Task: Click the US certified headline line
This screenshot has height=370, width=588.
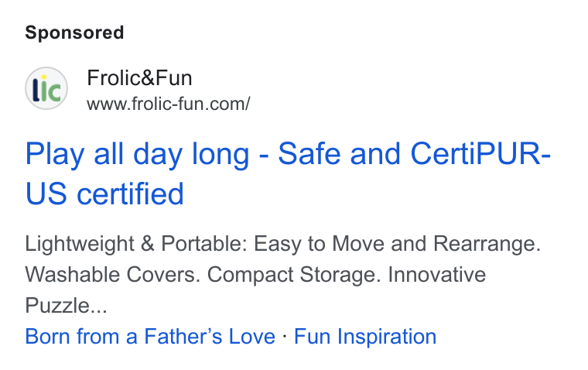Action: tap(104, 194)
